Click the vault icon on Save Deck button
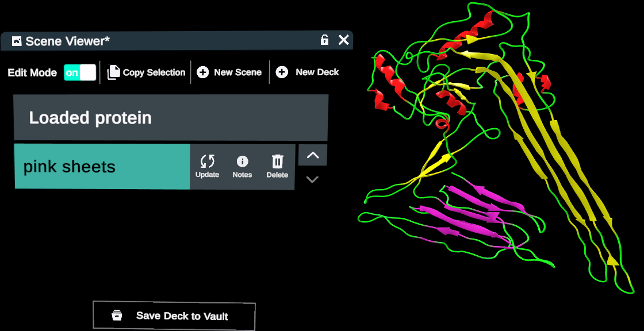 [x=117, y=315]
